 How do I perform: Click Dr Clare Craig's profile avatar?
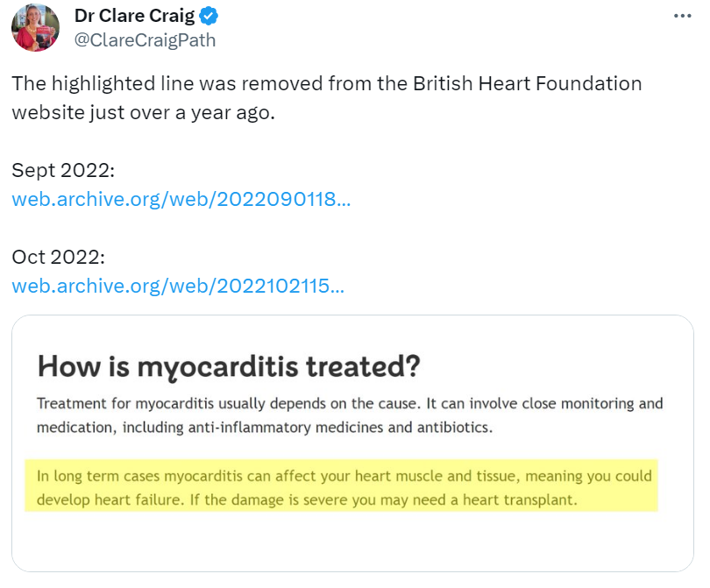pyautogui.click(x=35, y=27)
